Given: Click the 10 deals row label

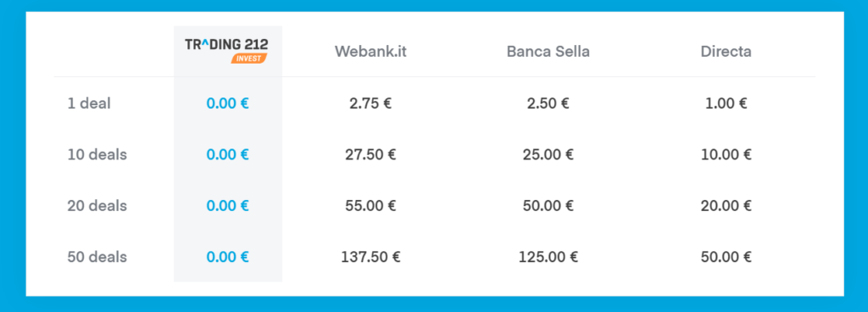Looking at the screenshot, I should coord(97,154).
